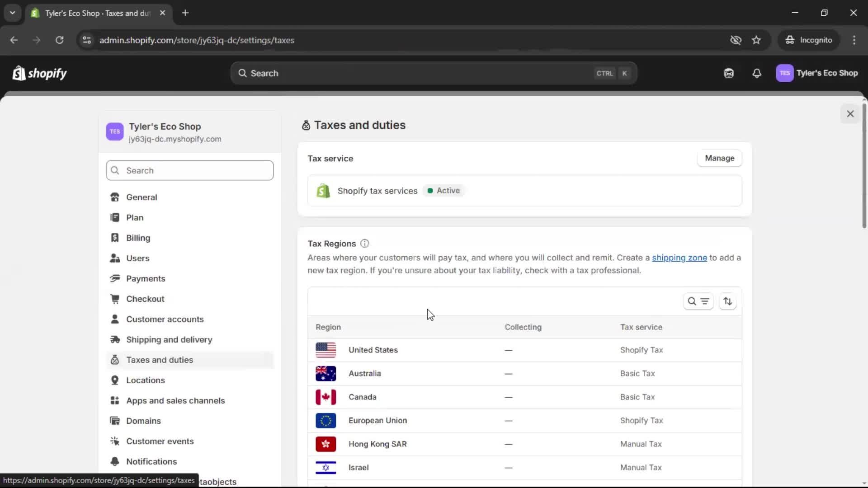Image resolution: width=868 pixels, height=488 pixels.
Task: Reload the page with the refresh icon
Action: click(x=59, y=40)
